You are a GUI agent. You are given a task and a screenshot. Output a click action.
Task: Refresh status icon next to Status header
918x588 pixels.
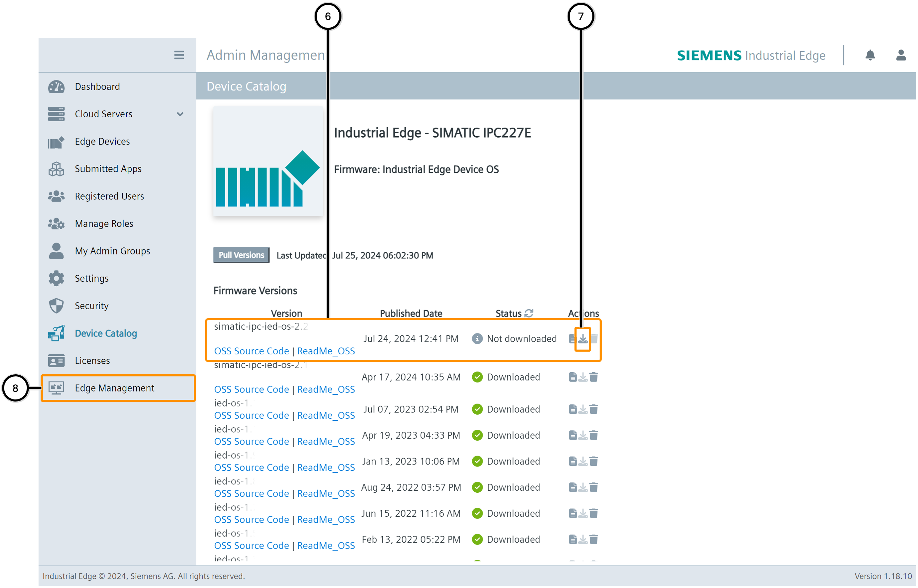pyautogui.click(x=528, y=313)
